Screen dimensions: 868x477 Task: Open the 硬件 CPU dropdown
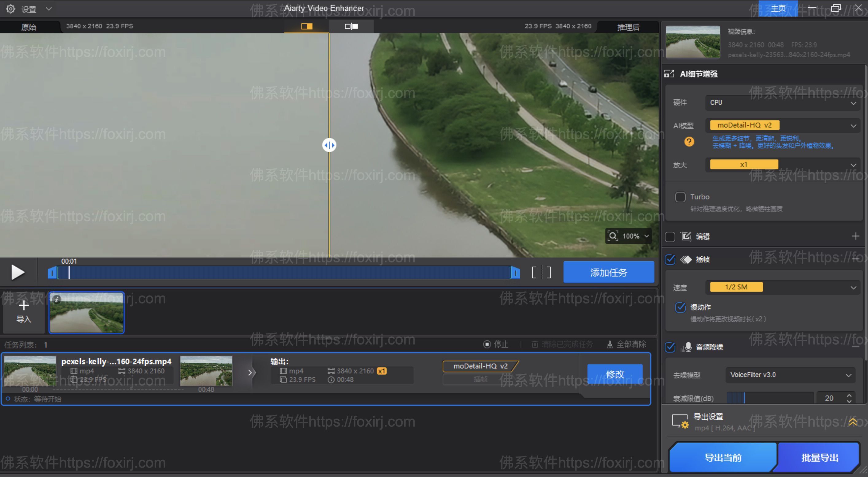pyautogui.click(x=782, y=103)
